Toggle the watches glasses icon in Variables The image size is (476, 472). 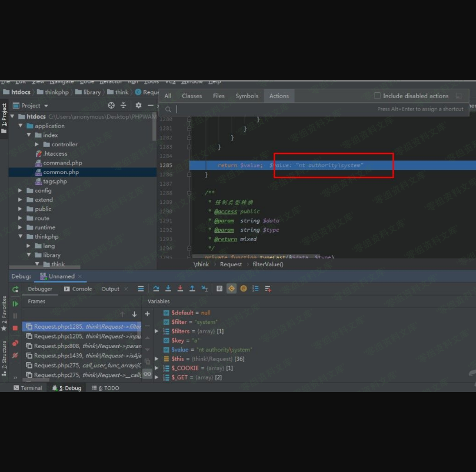[148, 373]
